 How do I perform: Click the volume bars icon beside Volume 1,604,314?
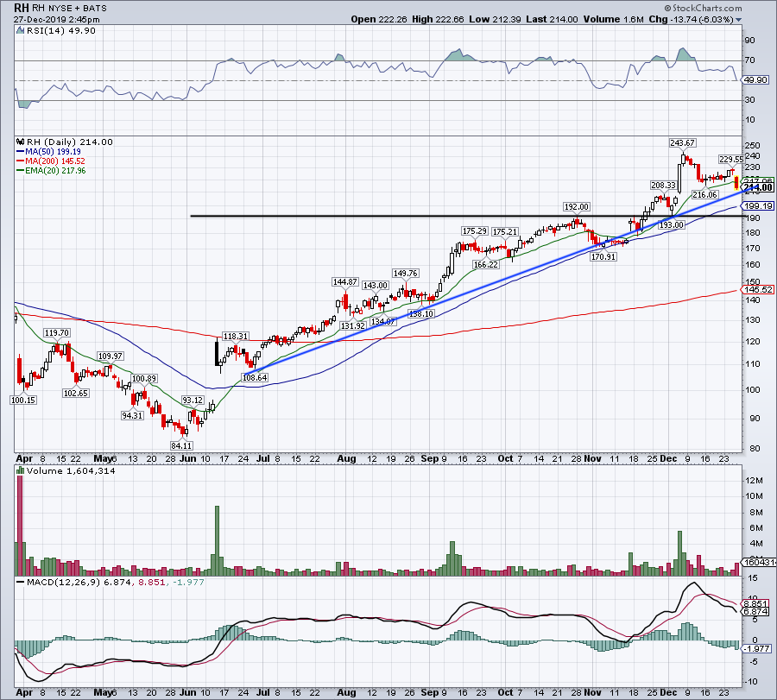(x=21, y=471)
